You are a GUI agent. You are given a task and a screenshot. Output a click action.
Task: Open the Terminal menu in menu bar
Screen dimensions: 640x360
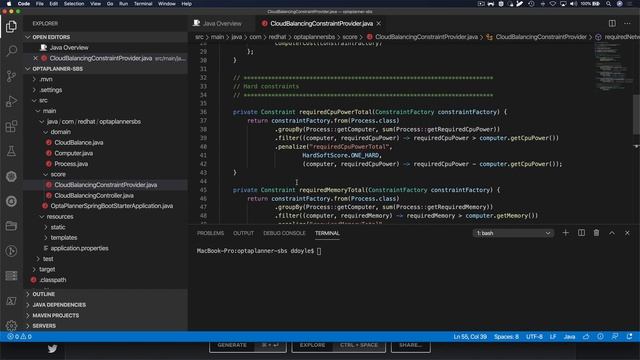point(143,4)
